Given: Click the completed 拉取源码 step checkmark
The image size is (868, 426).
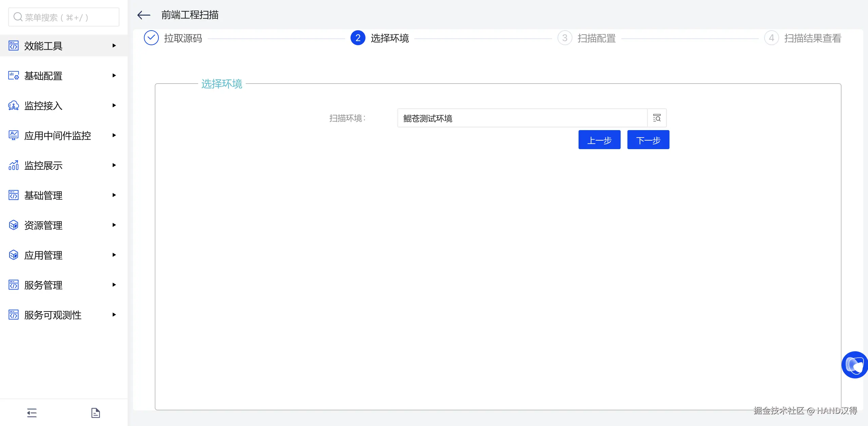Looking at the screenshot, I should coord(151,38).
